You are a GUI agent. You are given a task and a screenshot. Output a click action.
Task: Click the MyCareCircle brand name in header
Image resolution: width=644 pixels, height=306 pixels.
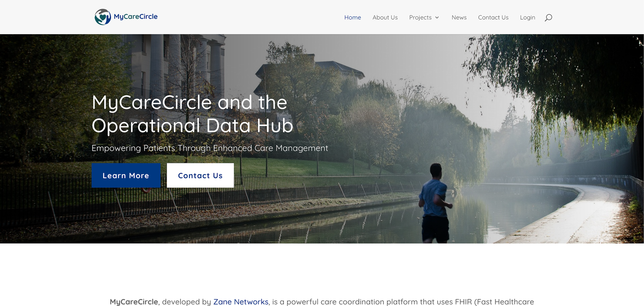coord(135,17)
